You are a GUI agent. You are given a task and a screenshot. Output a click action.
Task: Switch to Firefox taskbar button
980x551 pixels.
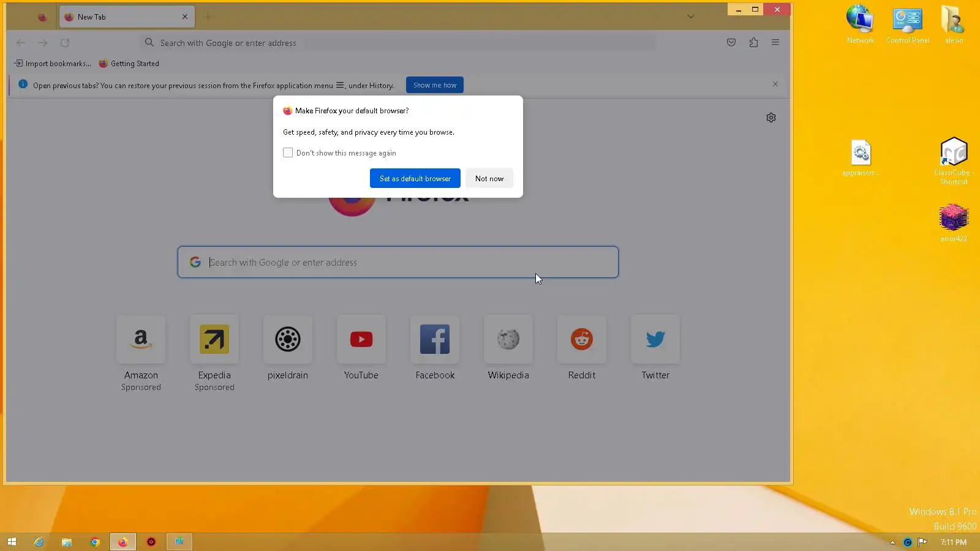[x=123, y=542]
